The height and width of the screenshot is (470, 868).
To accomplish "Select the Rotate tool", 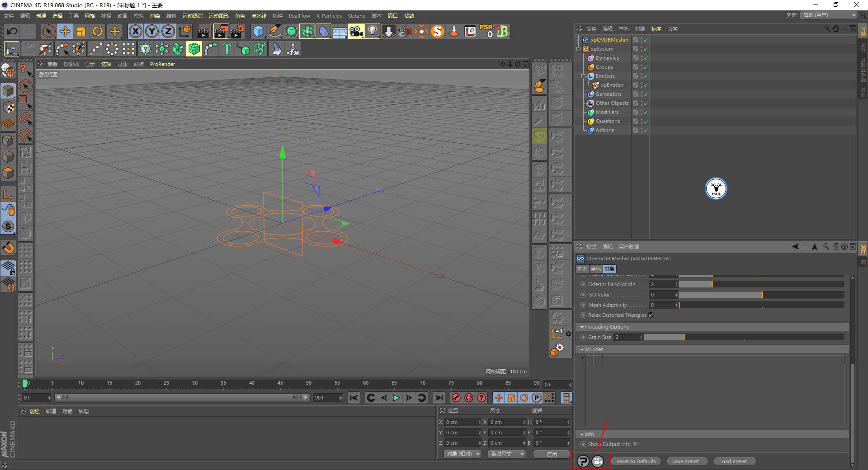I will pyautogui.click(x=98, y=31).
